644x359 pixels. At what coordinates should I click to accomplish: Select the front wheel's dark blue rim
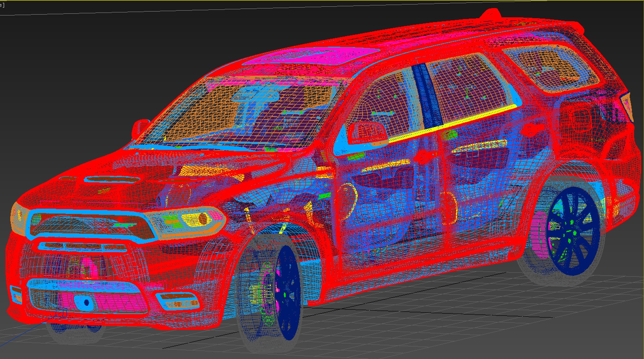click(x=288, y=292)
